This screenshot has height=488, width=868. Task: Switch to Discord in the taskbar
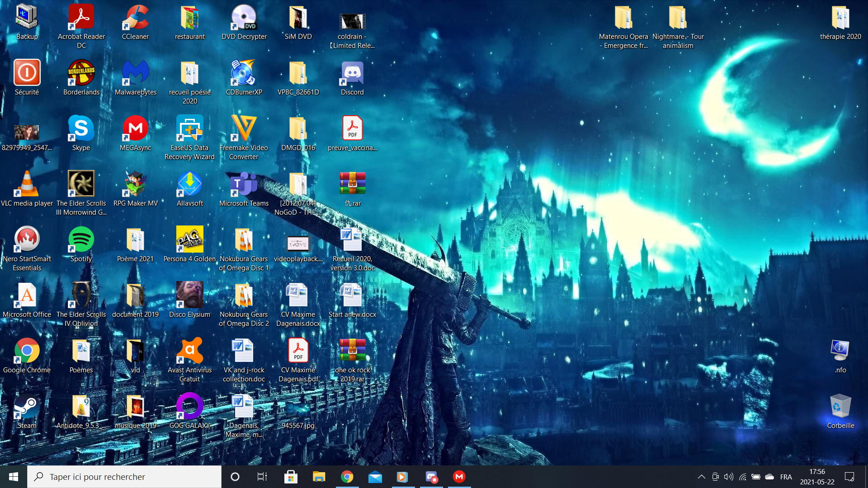431,477
